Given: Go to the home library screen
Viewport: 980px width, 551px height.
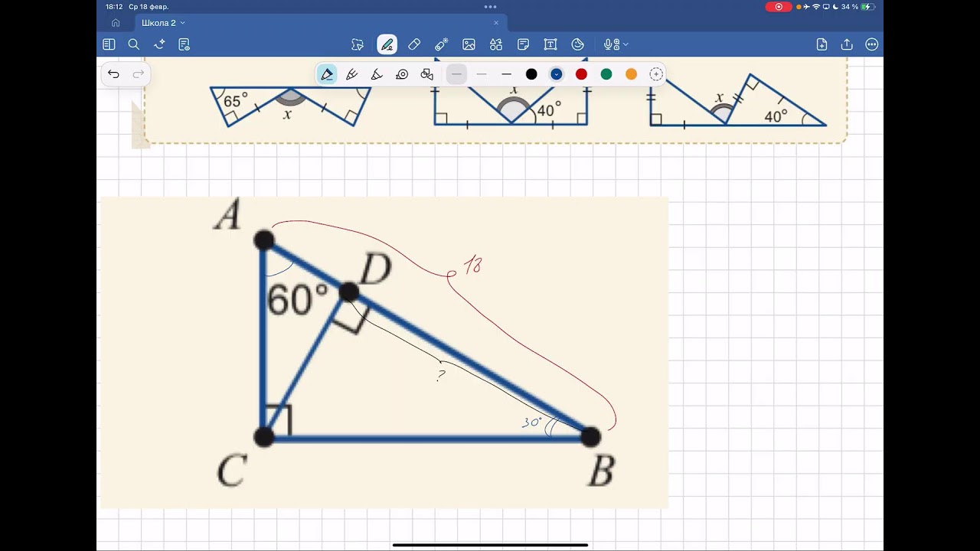Looking at the screenshot, I should 116,23.
